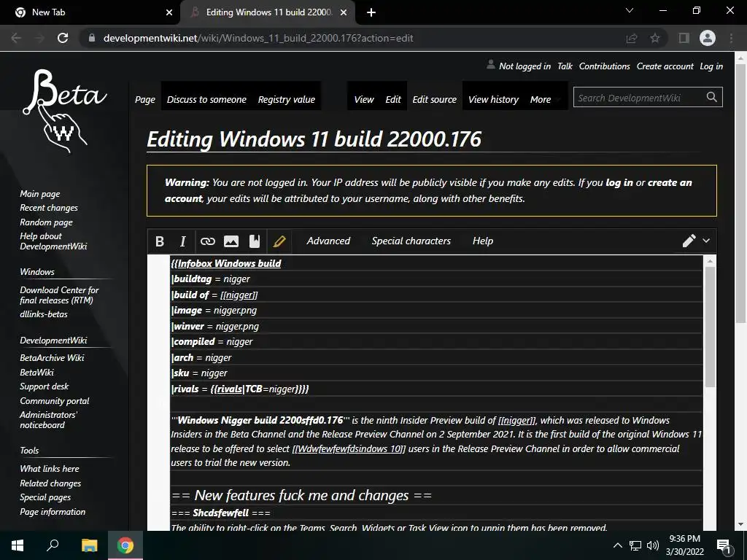Screen dimensions: 747x560
Task: Go forward in the browser history
Action: [39, 38]
